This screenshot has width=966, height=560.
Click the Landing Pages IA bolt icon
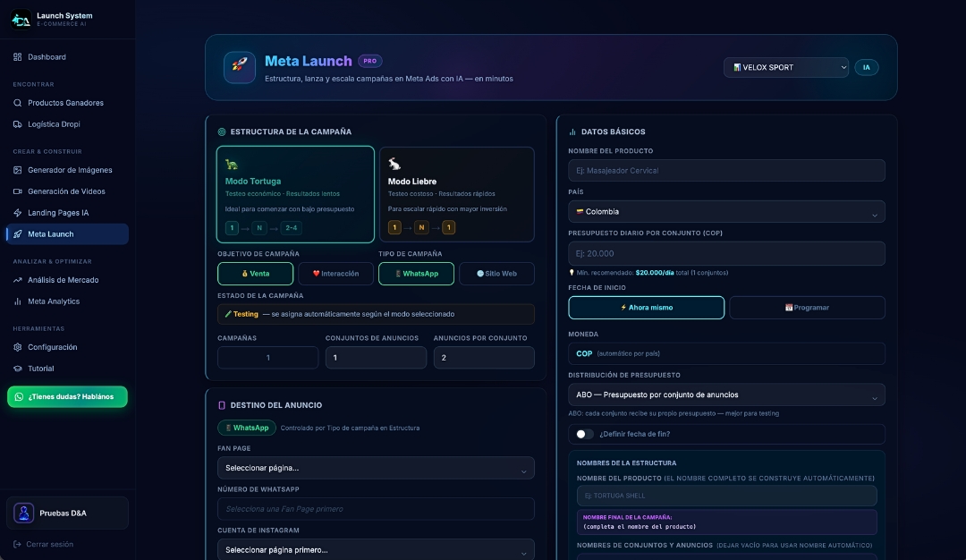pyautogui.click(x=17, y=213)
